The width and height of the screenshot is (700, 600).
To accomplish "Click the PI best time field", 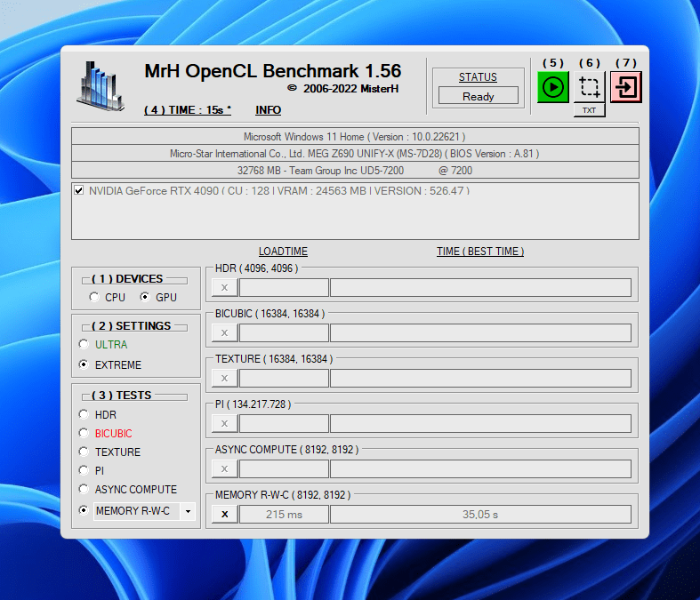I will 480,423.
